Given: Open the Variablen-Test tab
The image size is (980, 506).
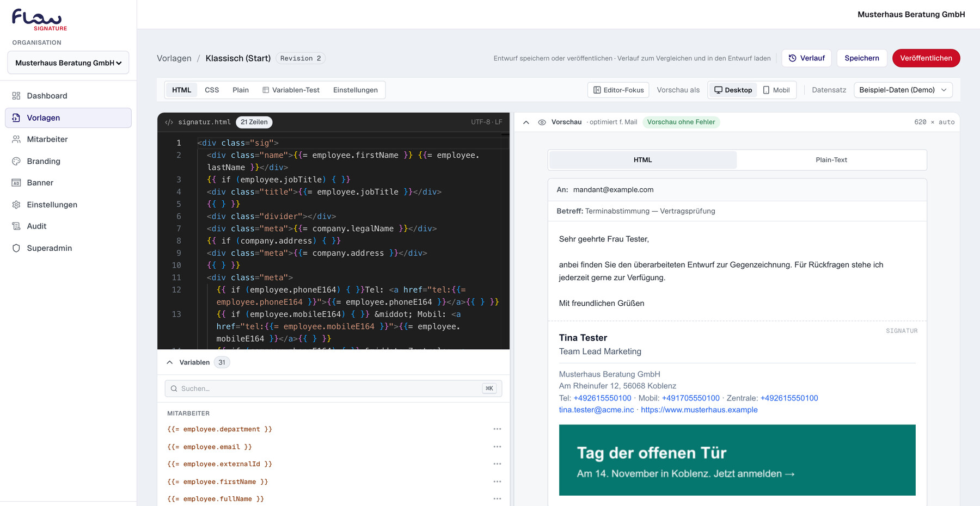Looking at the screenshot, I should 291,90.
